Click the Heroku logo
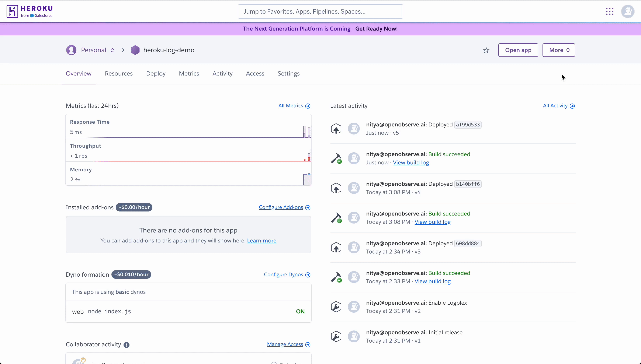This screenshot has width=641, height=364. pos(30,11)
